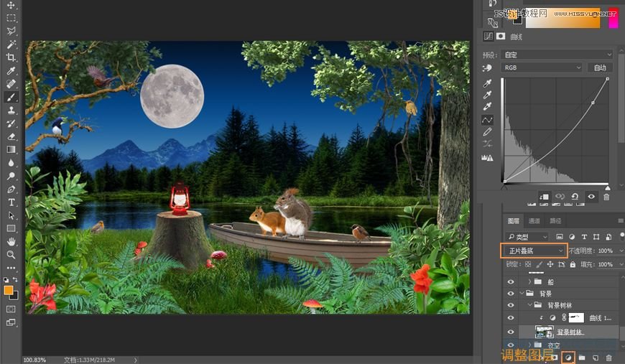This screenshot has width=625, height=364.
Task: Select the Brush tool
Action: click(x=11, y=97)
